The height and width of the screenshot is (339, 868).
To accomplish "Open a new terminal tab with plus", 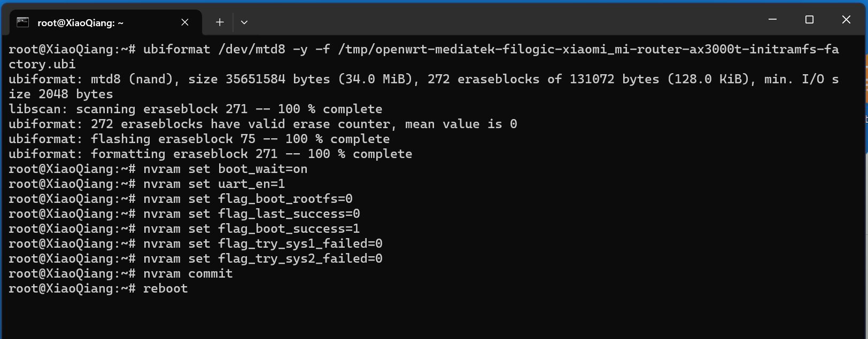I will pos(220,22).
